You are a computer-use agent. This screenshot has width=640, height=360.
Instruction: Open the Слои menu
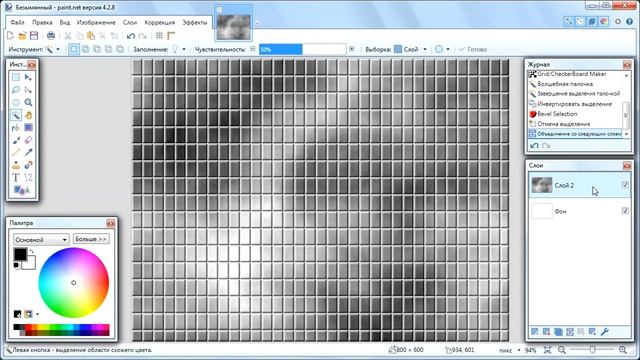pos(130,22)
